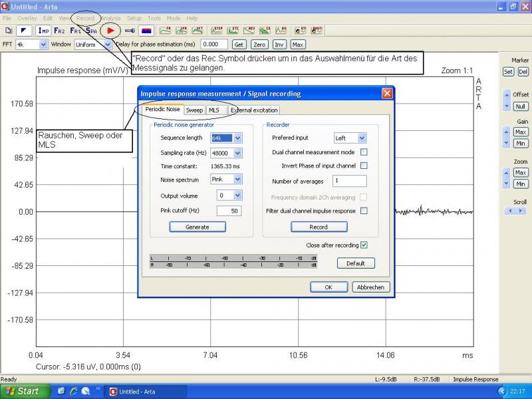Switch to FR2 dual-channel frequency response mode

(60, 31)
